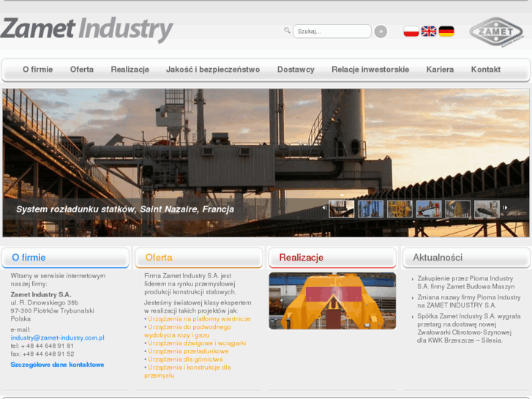532x399 pixels.
Task: Click the Aktualności section heading
Action: pos(438,258)
